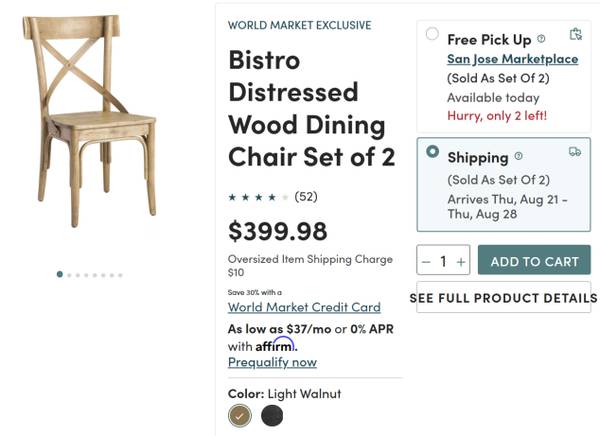The height and width of the screenshot is (436, 600).
Task: Open the Shipping info help icon
Action: pyautogui.click(x=518, y=157)
